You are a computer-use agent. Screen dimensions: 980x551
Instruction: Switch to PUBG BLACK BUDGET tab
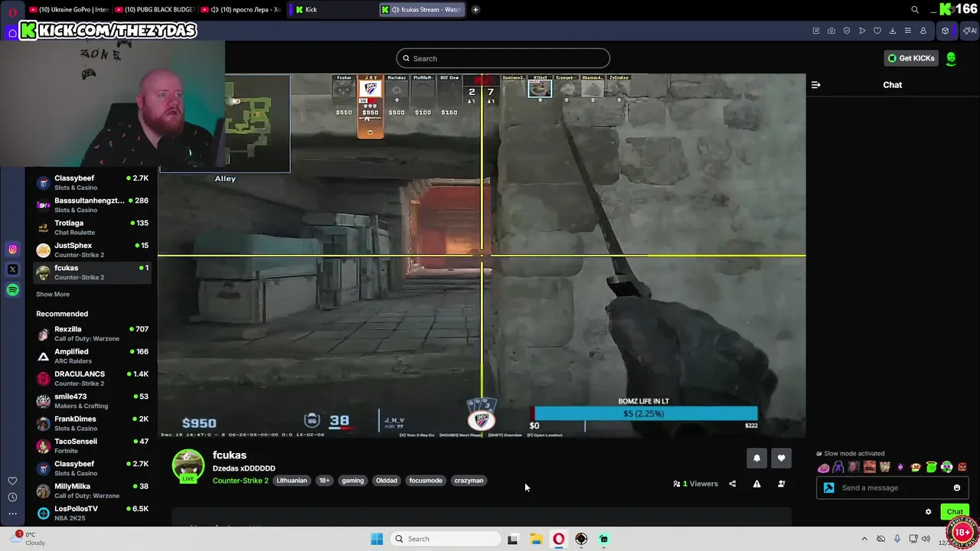pyautogui.click(x=154, y=10)
